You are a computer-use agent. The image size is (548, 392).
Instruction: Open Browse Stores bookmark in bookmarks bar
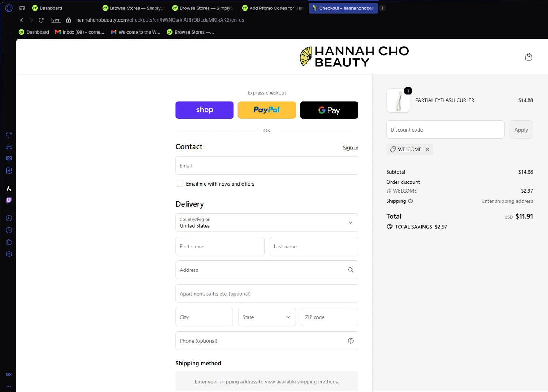(190, 32)
